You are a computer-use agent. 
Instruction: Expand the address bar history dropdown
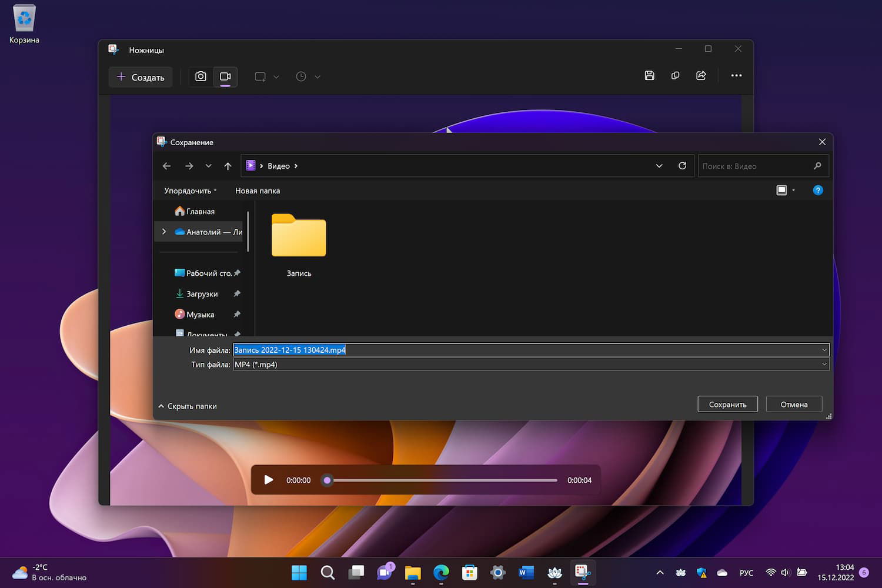(x=659, y=166)
